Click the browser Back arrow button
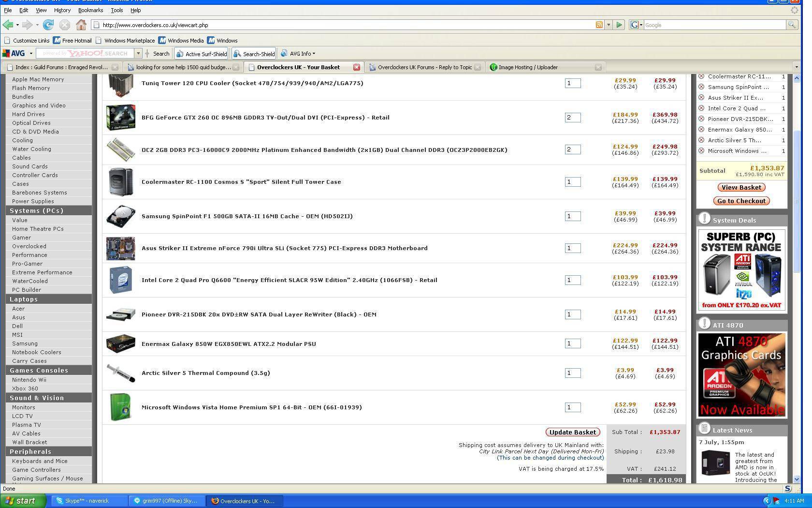The image size is (812, 508). pos(8,25)
